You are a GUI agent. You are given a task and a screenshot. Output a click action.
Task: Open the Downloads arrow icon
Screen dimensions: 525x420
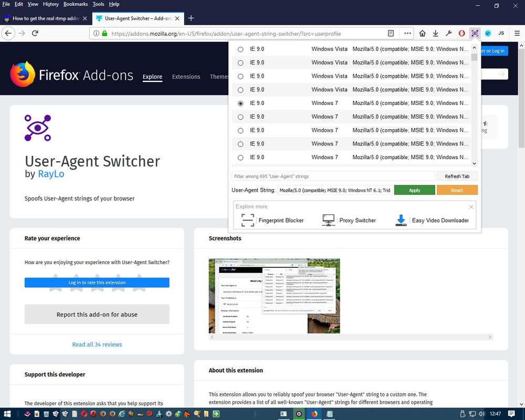click(x=435, y=33)
